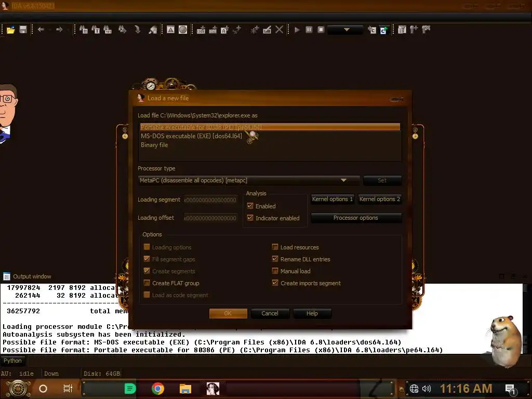Click the IDA portrait icon on taskbar
This screenshot has width=532, height=399.
(212, 389)
